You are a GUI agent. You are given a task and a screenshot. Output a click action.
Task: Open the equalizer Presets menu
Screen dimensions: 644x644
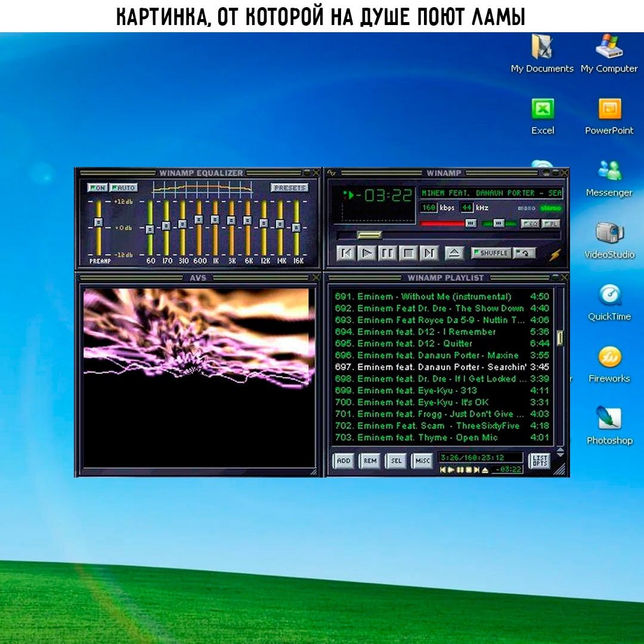(x=289, y=188)
